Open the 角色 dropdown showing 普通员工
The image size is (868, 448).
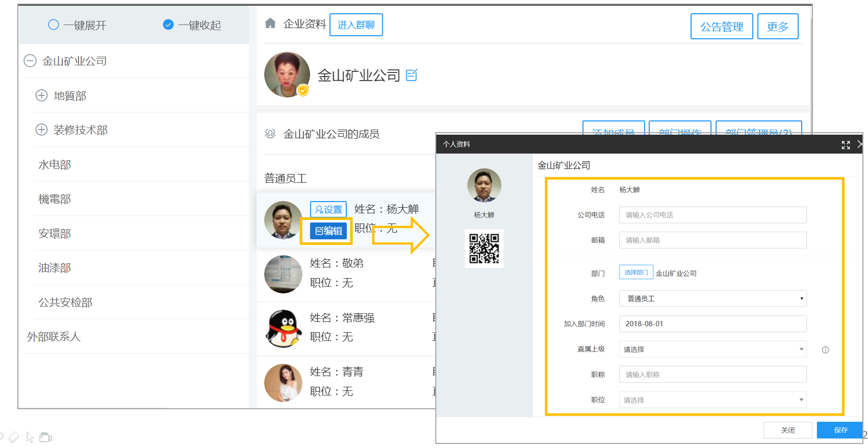(x=713, y=298)
